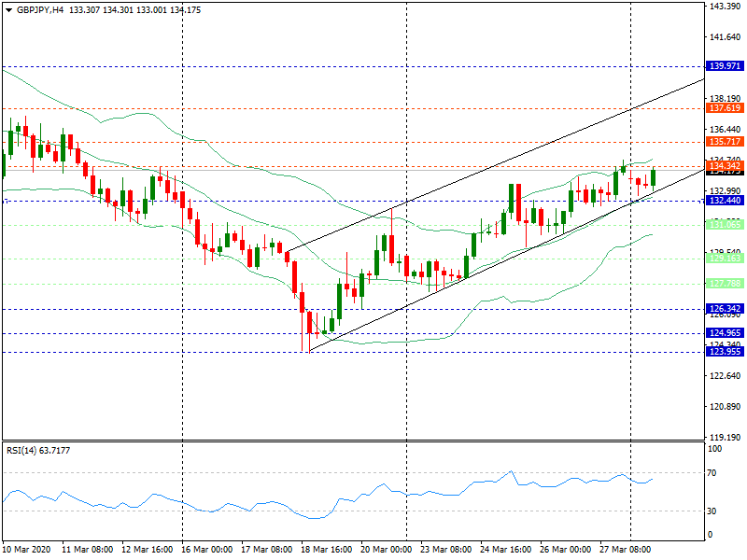Click the 141.640 price axis label
The width and height of the screenshot is (747, 560).
point(726,37)
